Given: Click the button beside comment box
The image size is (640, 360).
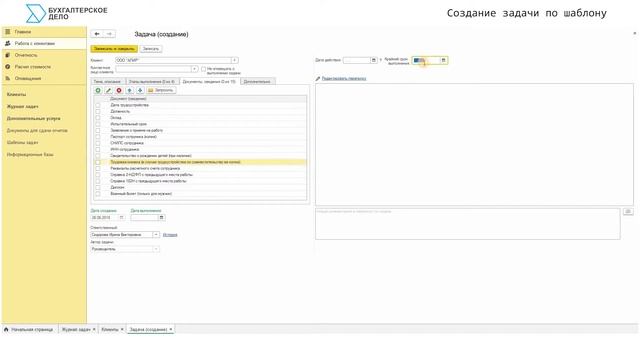Looking at the screenshot, I should 628,211.
